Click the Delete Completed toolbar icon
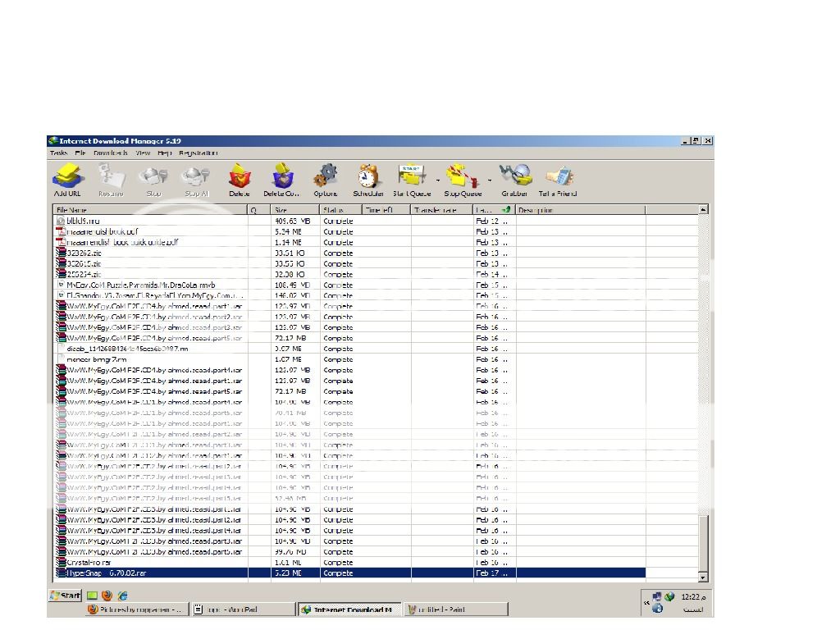Image resolution: width=840 pixels, height=630 pixels. pos(282,176)
